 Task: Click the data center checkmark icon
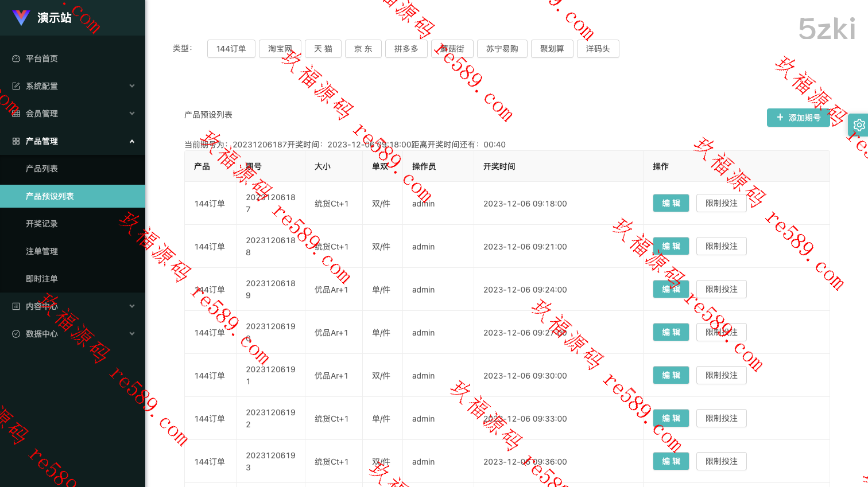pyautogui.click(x=16, y=334)
